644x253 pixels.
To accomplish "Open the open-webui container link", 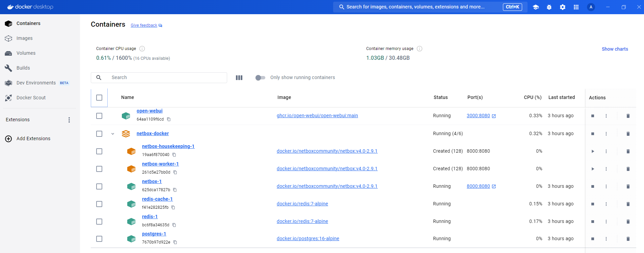I will 150,111.
